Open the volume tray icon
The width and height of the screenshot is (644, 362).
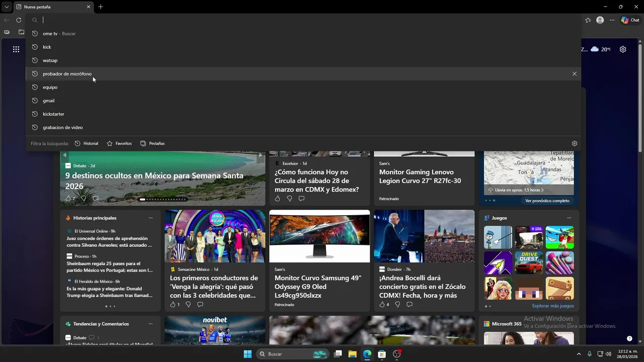[609, 354]
